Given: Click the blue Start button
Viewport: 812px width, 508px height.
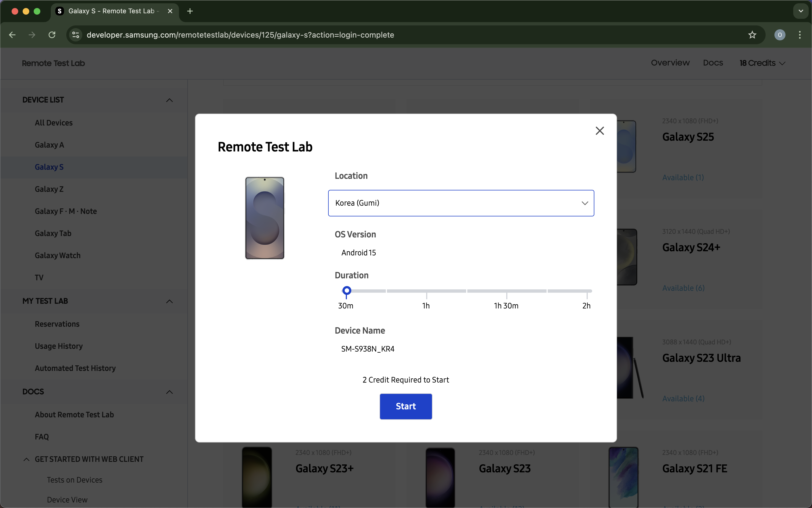Looking at the screenshot, I should point(405,406).
